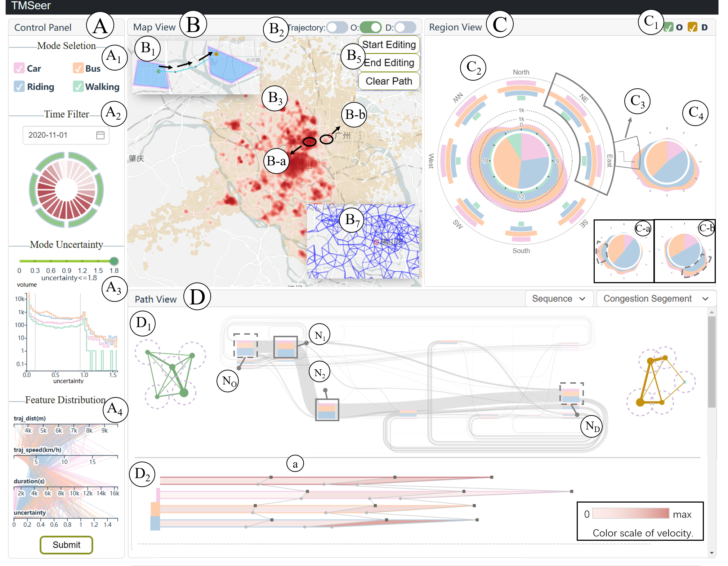Screen dimensions: 728x566
Task: Click the Start Editing button
Action: point(389,45)
